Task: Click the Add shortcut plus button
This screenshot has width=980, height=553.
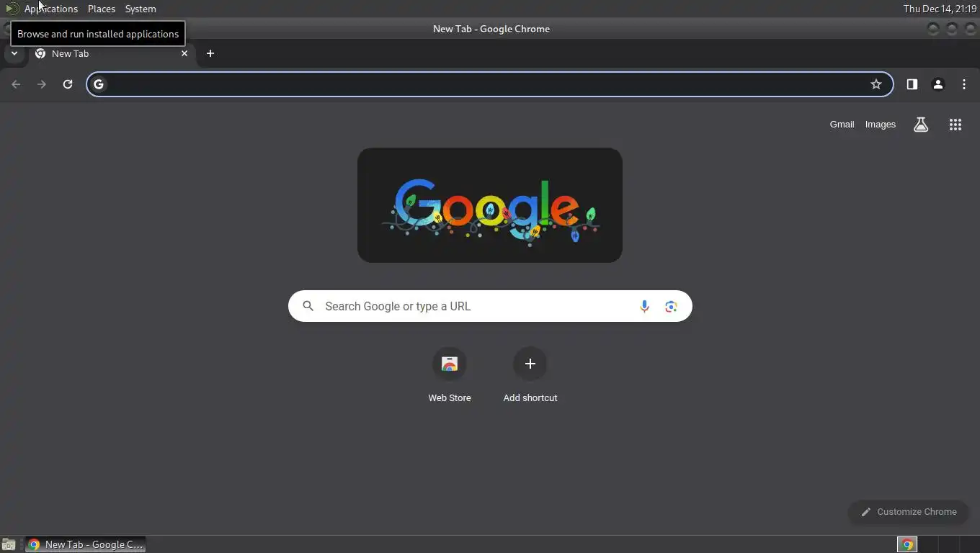Action: [530, 364]
